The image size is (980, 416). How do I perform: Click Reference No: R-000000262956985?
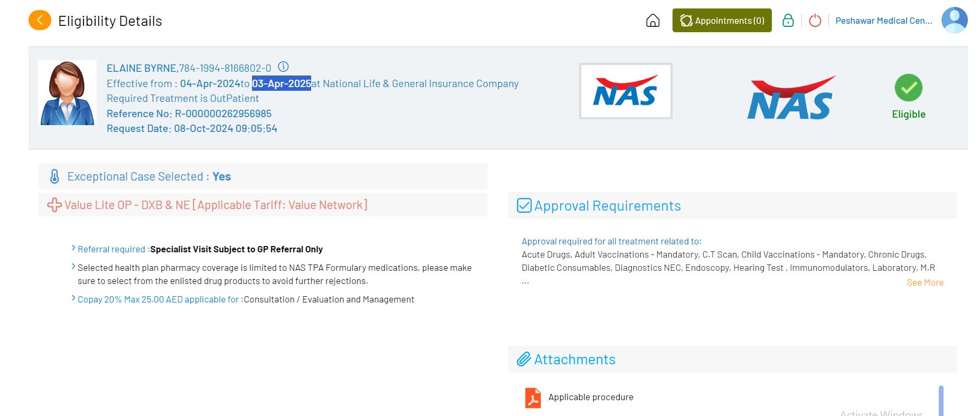(189, 114)
